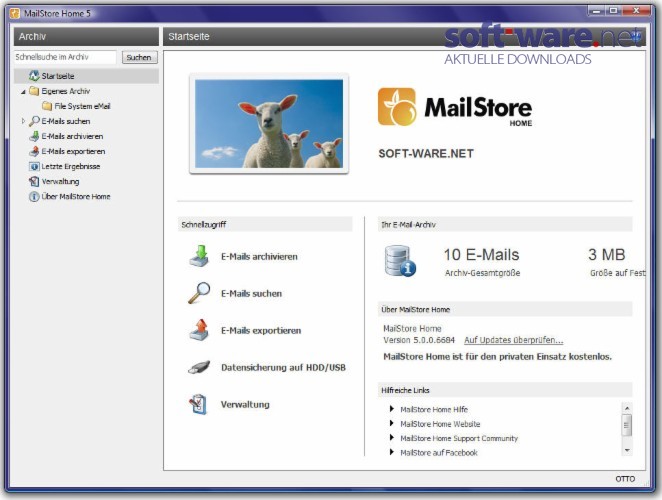
Task: Click the 3 MB size value
Action: pos(607,255)
